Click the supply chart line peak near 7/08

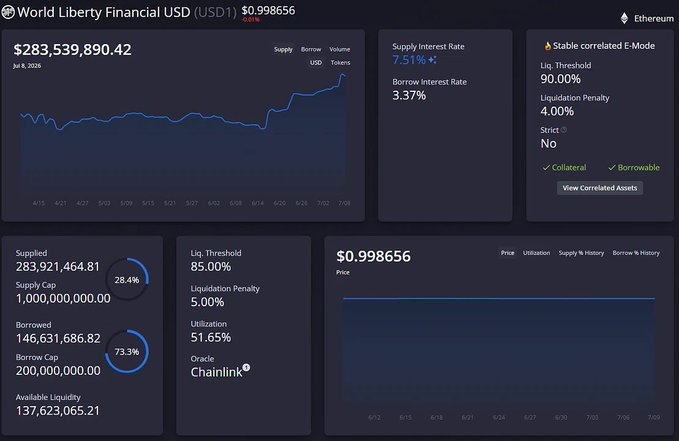343,75
